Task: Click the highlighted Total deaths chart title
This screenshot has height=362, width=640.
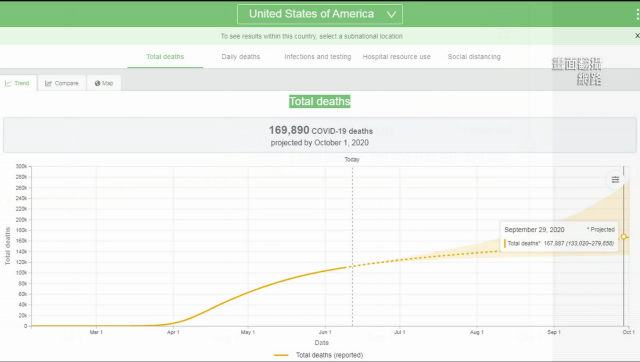Action: [320, 102]
